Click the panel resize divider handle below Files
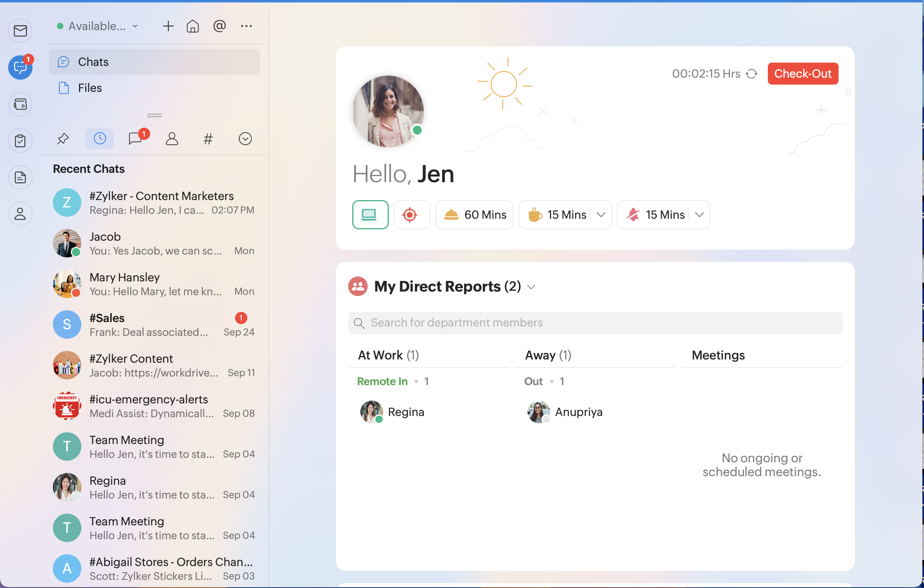 155,115
